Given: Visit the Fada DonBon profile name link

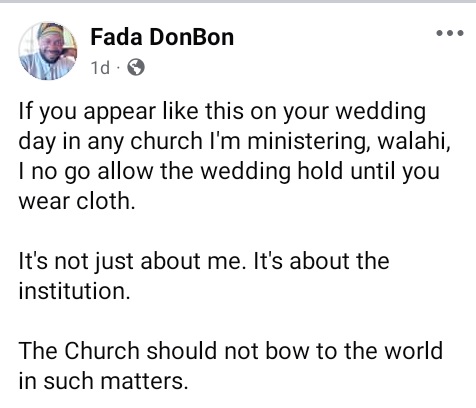Looking at the screenshot, I should (162, 37).
